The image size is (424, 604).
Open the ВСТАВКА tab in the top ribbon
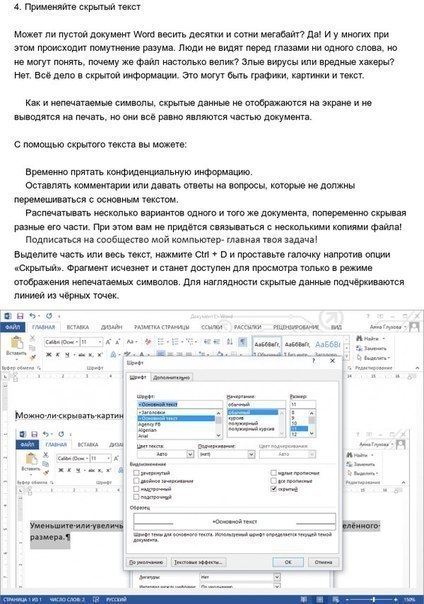(x=78, y=327)
